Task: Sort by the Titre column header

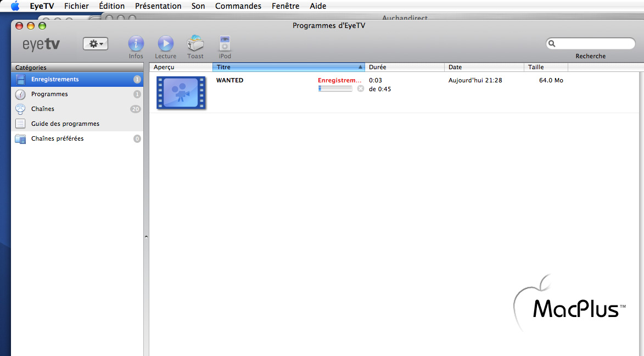Action: click(288, 67)
